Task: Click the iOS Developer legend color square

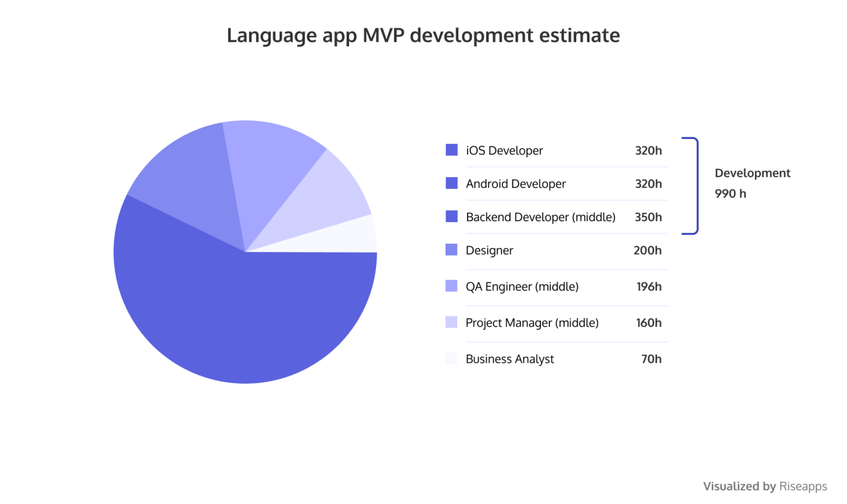Action: pos(451,149)
